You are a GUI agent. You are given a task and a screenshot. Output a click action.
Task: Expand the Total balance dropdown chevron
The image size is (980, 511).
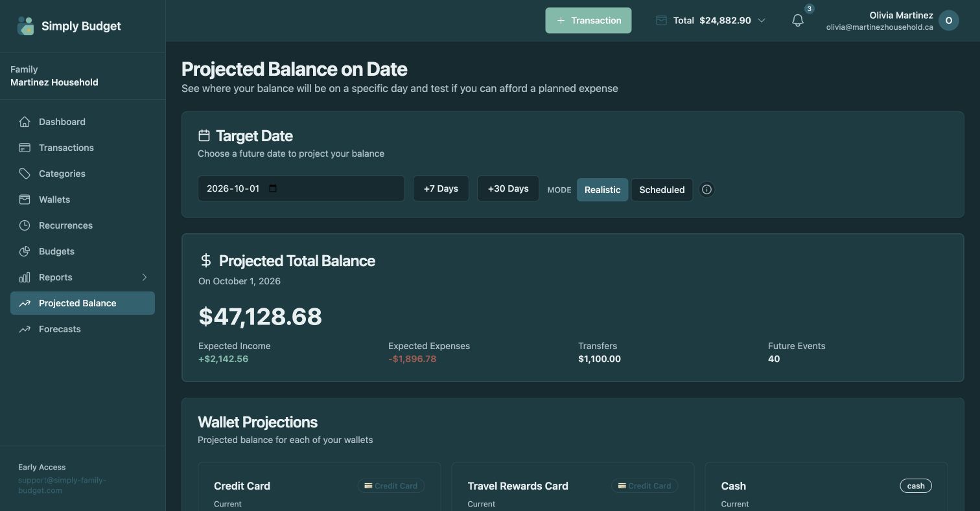pyautogui.click(x=762, y=21)
